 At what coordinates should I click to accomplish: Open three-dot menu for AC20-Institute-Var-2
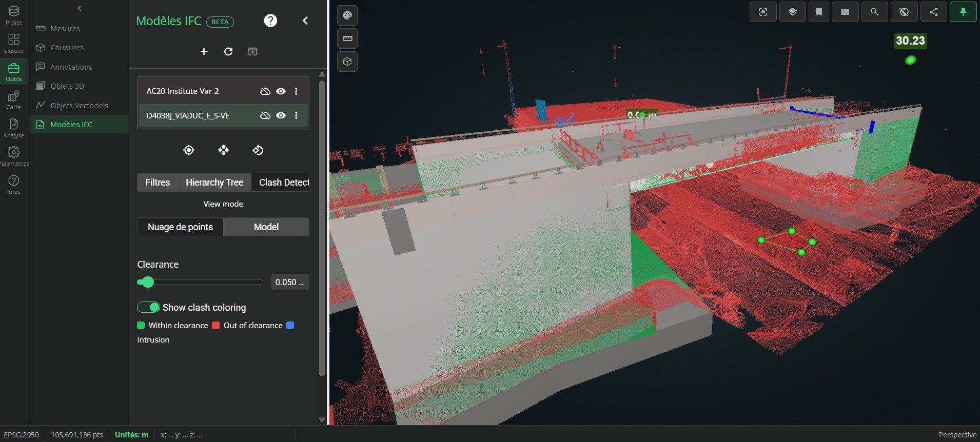(x=296, y=91)
